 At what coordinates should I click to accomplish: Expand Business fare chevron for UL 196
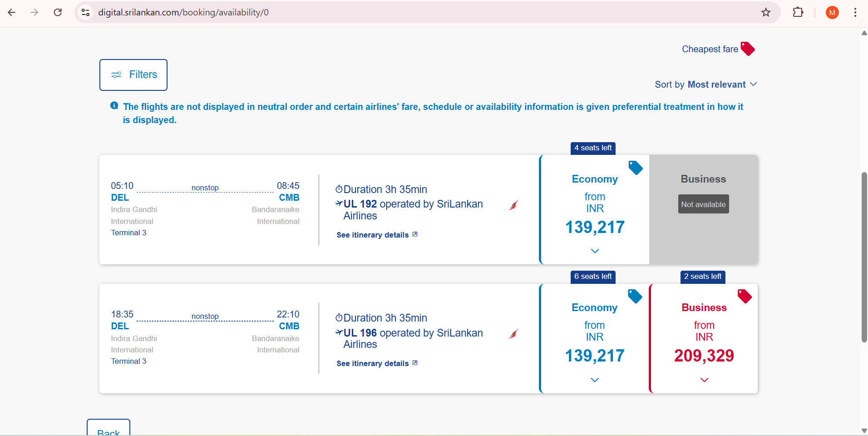704,380
